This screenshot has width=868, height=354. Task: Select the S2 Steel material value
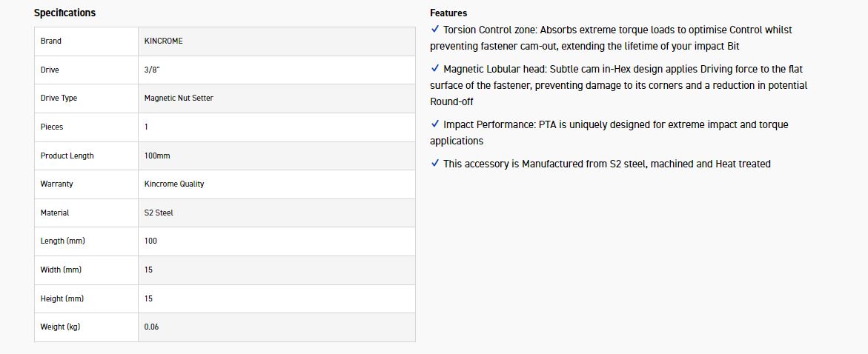[x=159, y=213]
